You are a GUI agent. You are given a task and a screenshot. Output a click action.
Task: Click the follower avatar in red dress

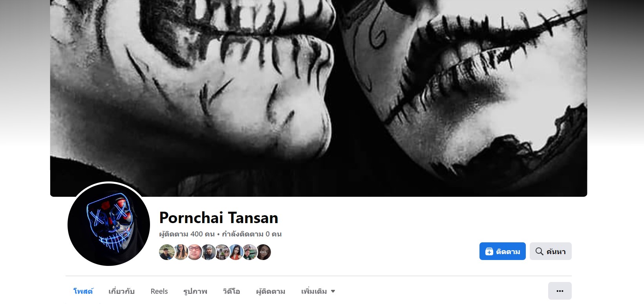tap(236, 252)
